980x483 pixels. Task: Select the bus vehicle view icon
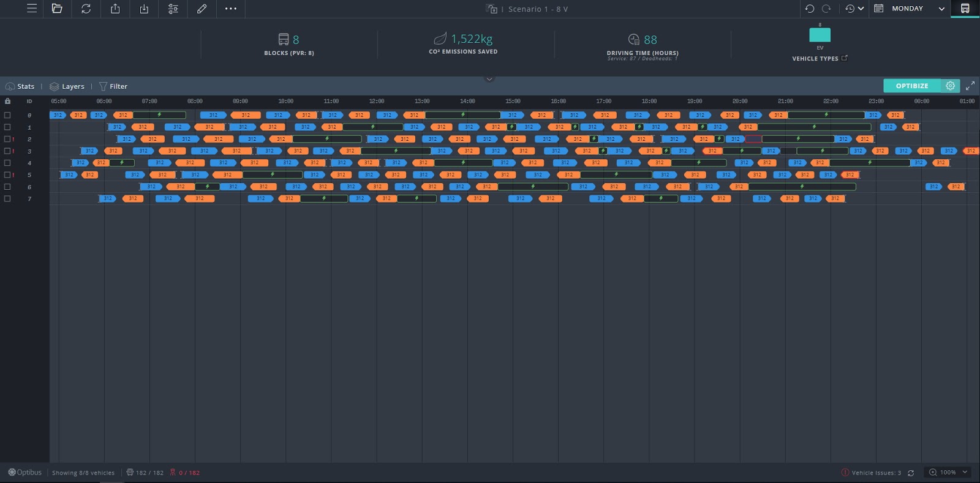point(965,9)
